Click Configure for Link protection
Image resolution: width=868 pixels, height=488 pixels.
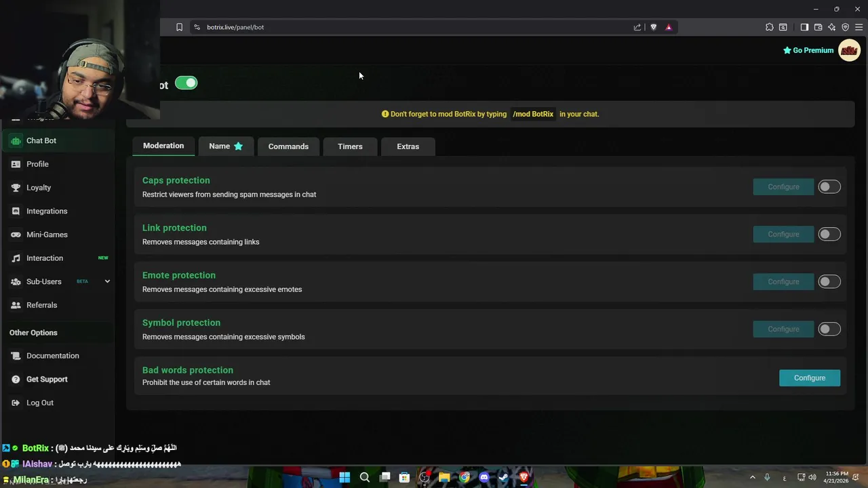tap(783, 235)
